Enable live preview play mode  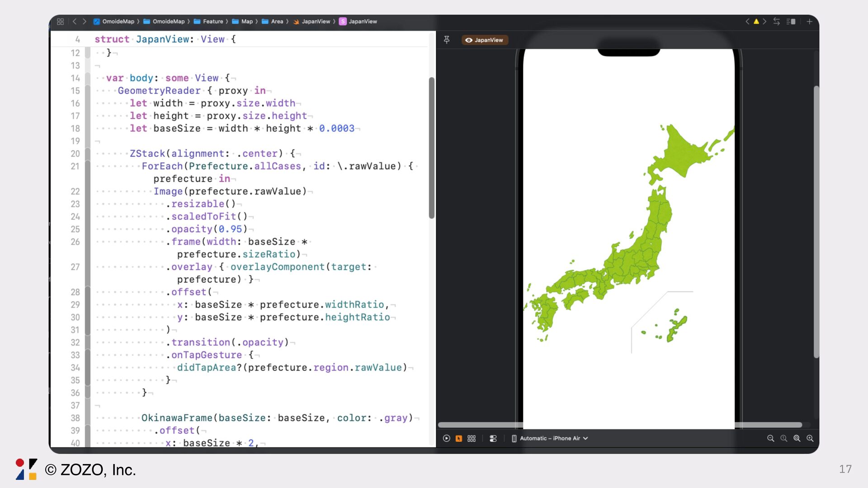point(447,438)
